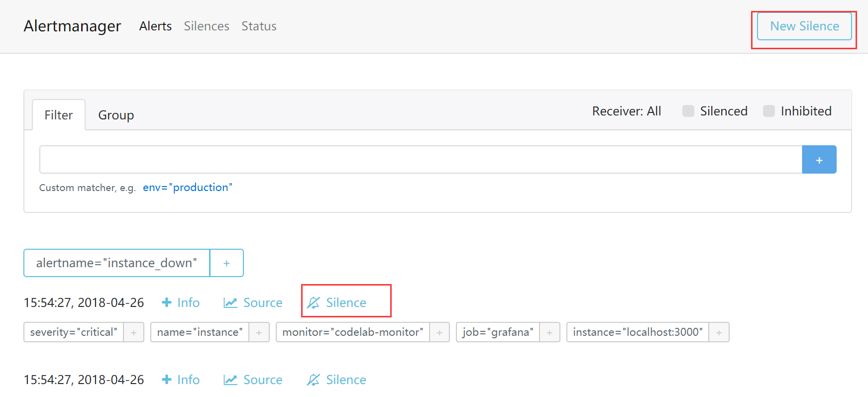Image resolution: width=868 pixels, height=397 pixels.
Task: Add instance="localhost:3000" label to filter
Action: pos(719,332)
